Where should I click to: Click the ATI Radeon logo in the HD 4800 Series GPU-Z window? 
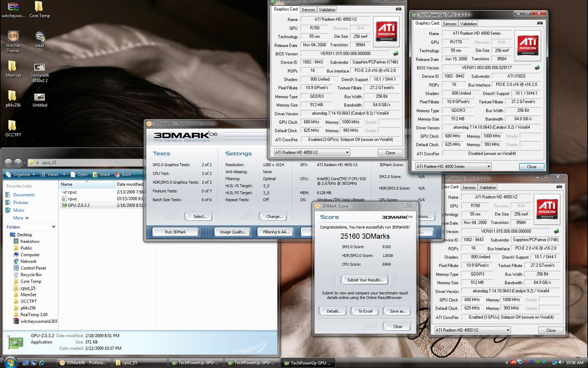point(527,46)
